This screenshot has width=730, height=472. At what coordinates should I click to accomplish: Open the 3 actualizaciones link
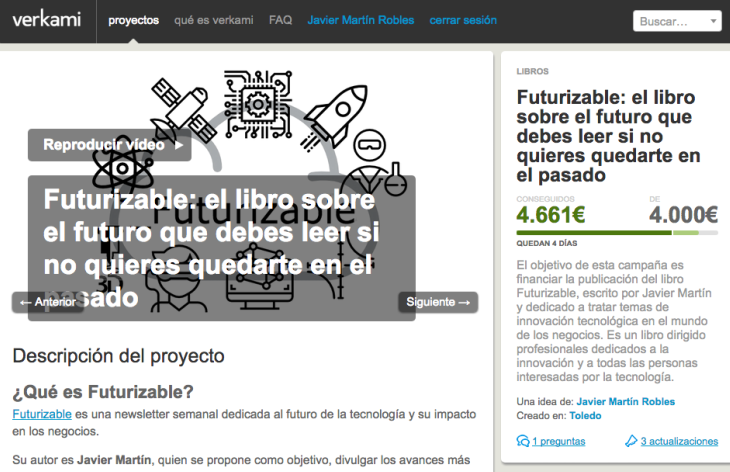point(679,441)
